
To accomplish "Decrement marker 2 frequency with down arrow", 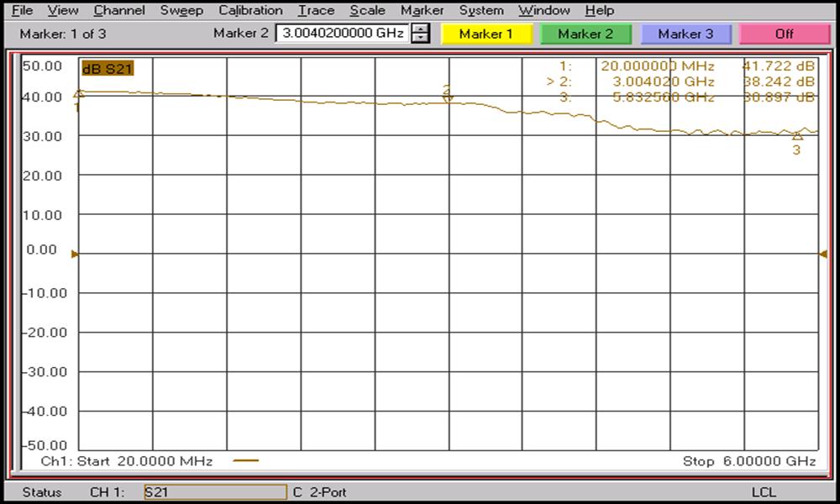I will coord(421,39).
